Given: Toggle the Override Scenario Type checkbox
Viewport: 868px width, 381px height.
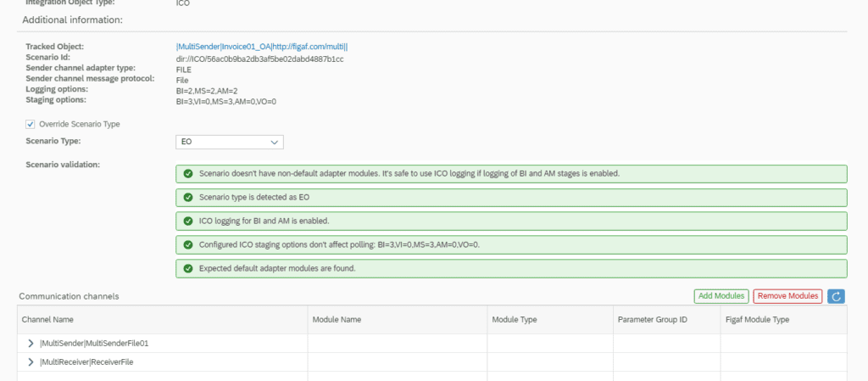Looking at the screenshot, I should coord(31,124).
